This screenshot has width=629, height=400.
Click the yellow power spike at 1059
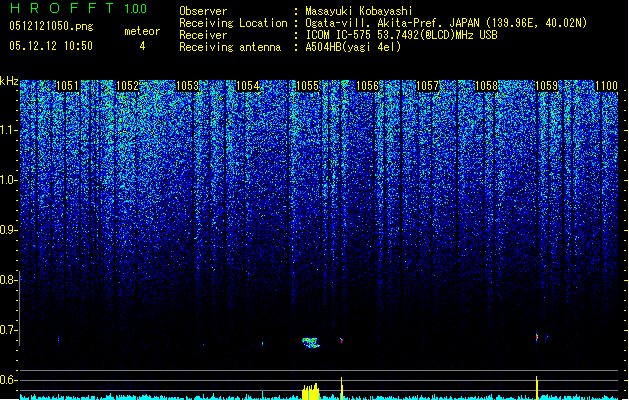(x=537, y=388)
